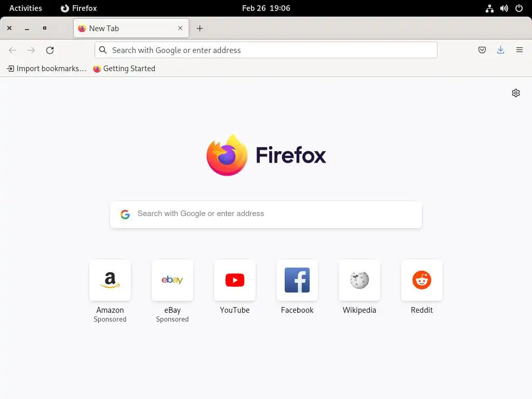
Task: Go back using the back arrow
Action: click(x=12, y=50)
